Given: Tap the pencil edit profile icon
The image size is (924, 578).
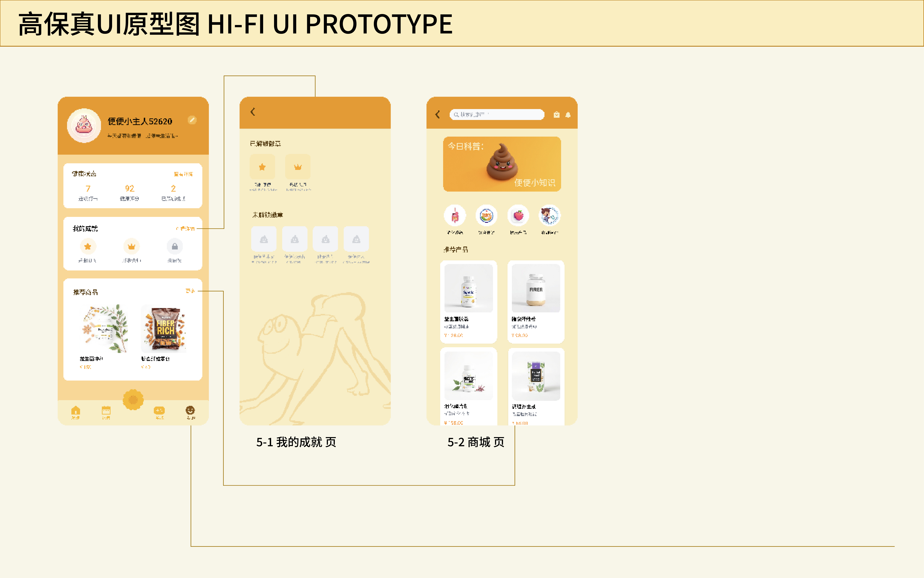Looking at the screenshot, I should coord(192,120).
